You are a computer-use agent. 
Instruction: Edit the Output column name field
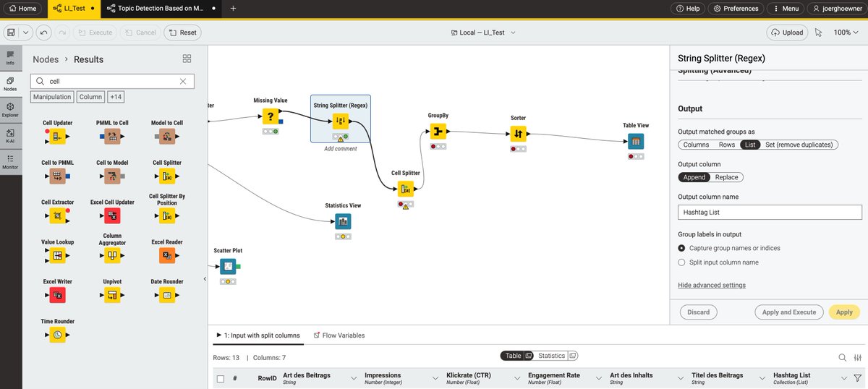click(x=770, y=213)
